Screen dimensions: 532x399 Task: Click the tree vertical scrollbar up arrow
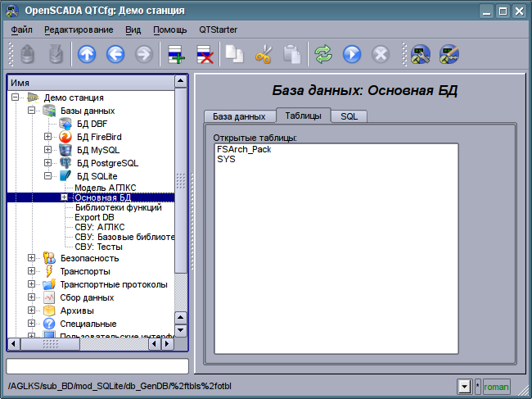point(181,81)
